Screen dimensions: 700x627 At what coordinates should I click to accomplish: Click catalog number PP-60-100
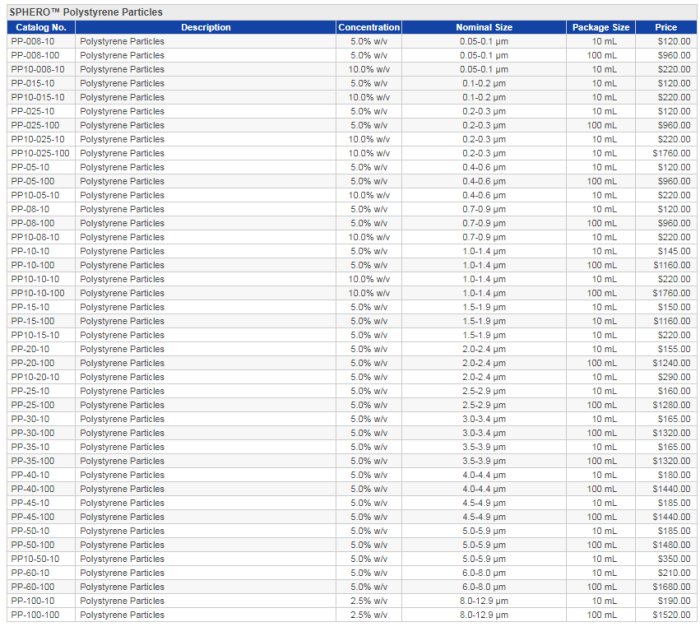point(32,587)
